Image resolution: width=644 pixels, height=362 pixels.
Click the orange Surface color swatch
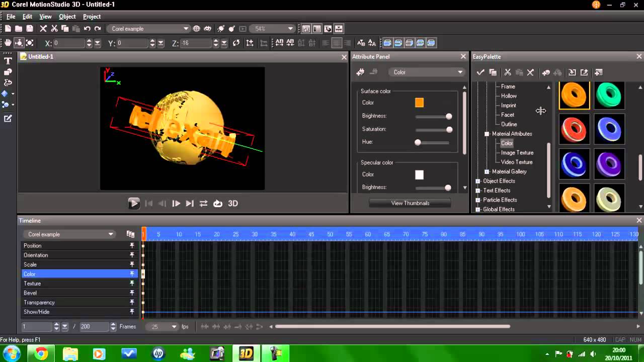pyautogui.click(x=419, y=103)
